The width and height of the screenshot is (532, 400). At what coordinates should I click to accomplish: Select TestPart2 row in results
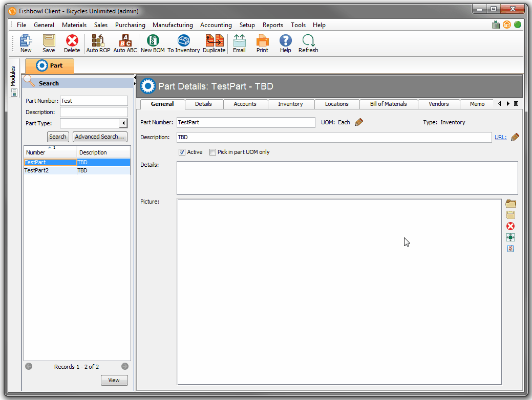(x=77, y=170)
